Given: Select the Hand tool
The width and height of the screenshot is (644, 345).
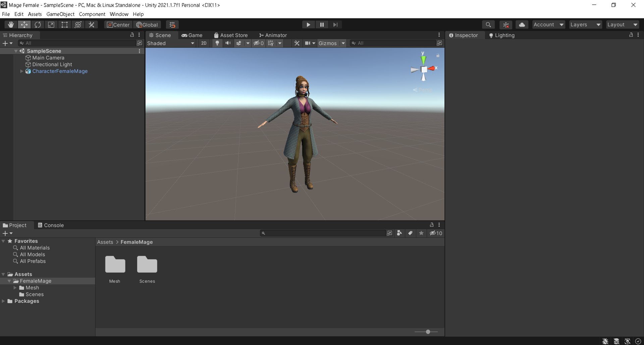Looking at the screenshot, I should click(11, 25).
